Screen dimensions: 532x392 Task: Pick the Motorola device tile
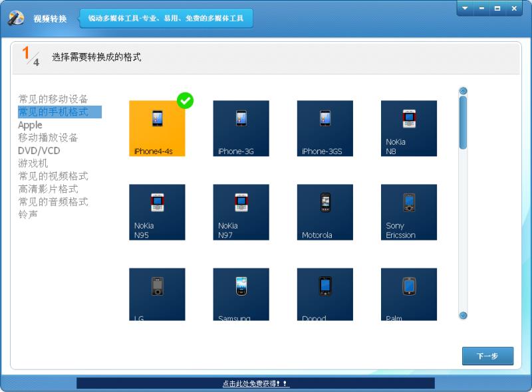pyautogui.click(x=325, y=212)
